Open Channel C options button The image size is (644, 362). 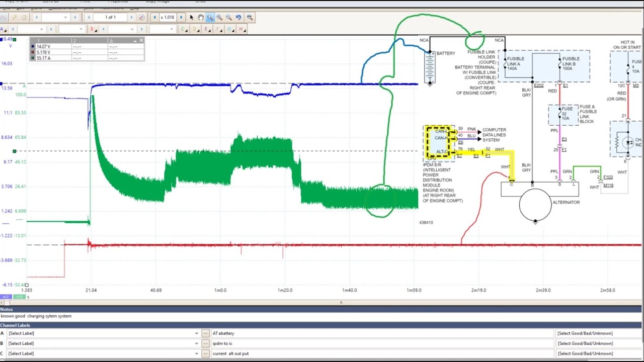tap(183, 29)
